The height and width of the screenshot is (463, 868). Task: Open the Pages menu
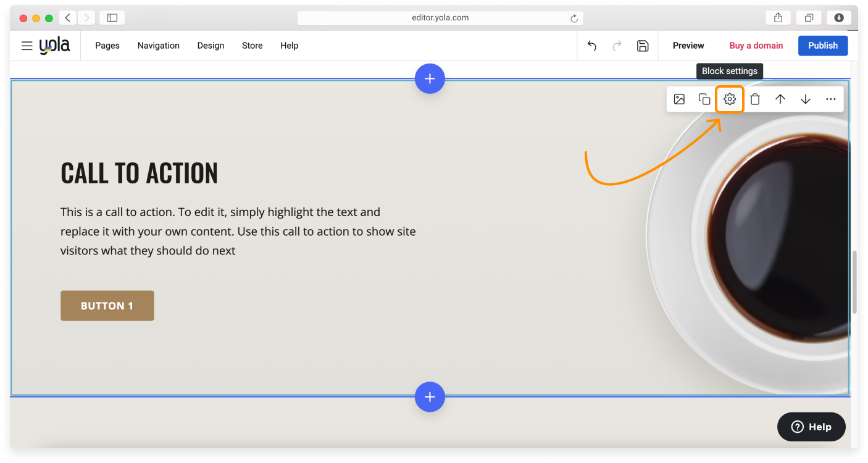pyautogui.click(x=107, y=46)
